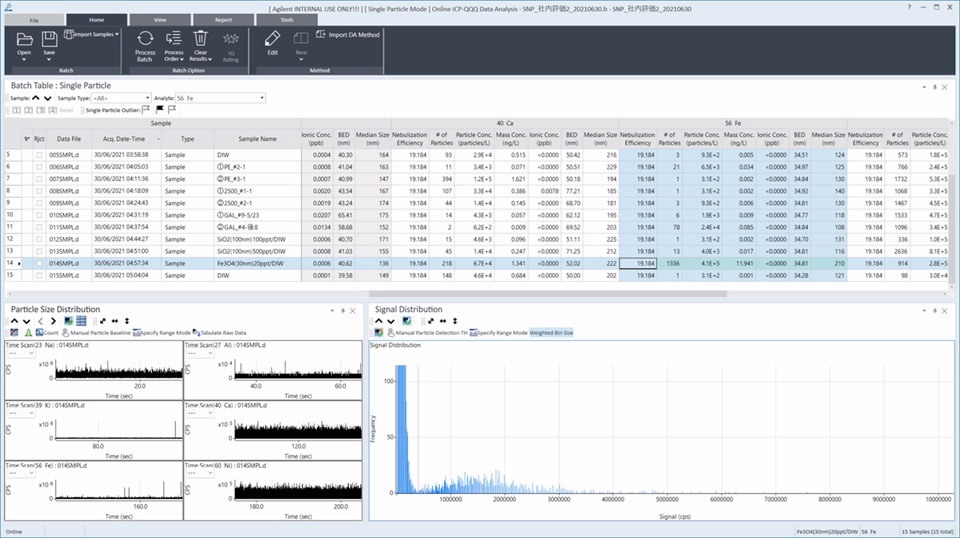Click the Edit method pencil icon
The width and height of the screenshot is (960, 540).
coord(272,39)
